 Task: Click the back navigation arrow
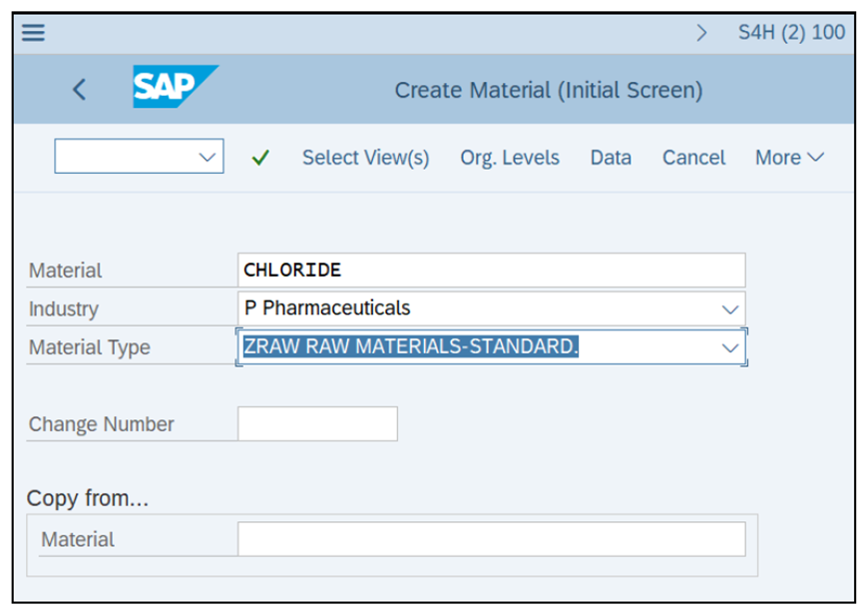pyautogui.click(x=80, y=89)
